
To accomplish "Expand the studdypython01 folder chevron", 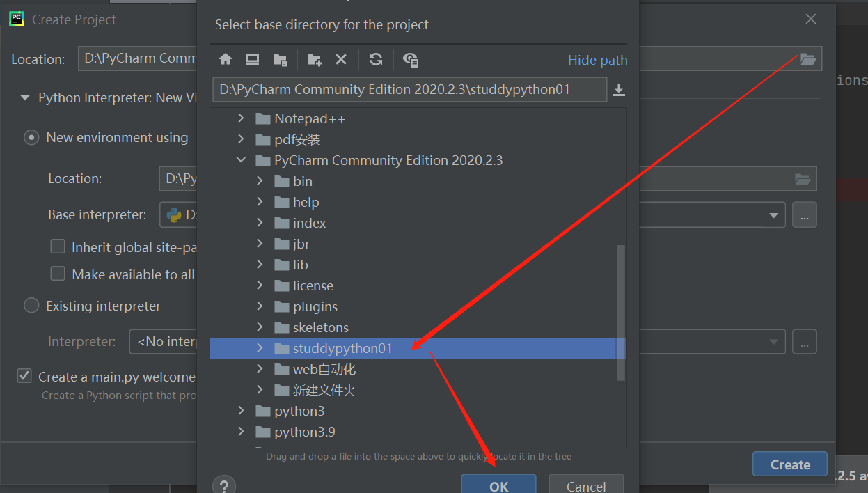I will [260, 347].
